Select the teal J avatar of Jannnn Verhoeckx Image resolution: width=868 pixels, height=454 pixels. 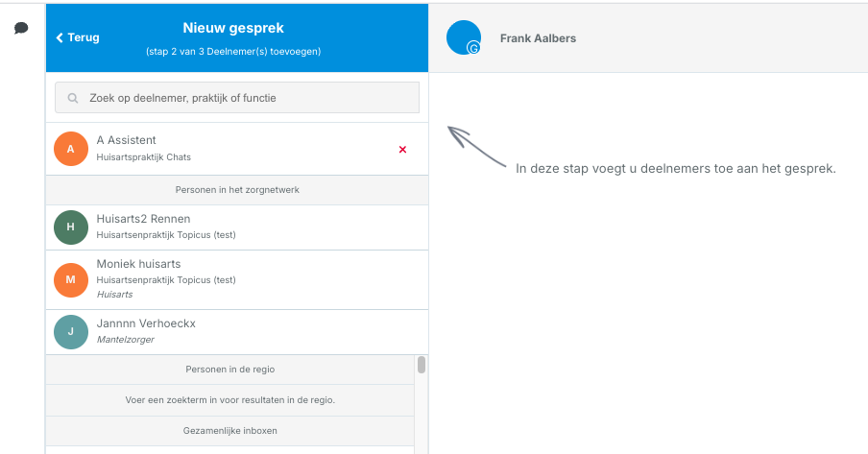coord(71,332)
